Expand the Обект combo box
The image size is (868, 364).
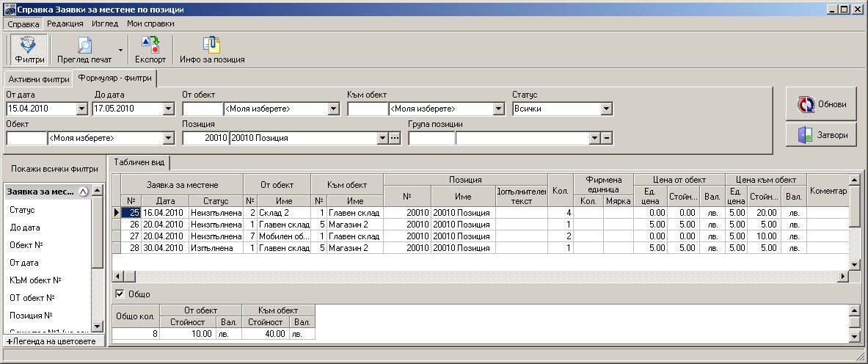[x=168, y=138]
